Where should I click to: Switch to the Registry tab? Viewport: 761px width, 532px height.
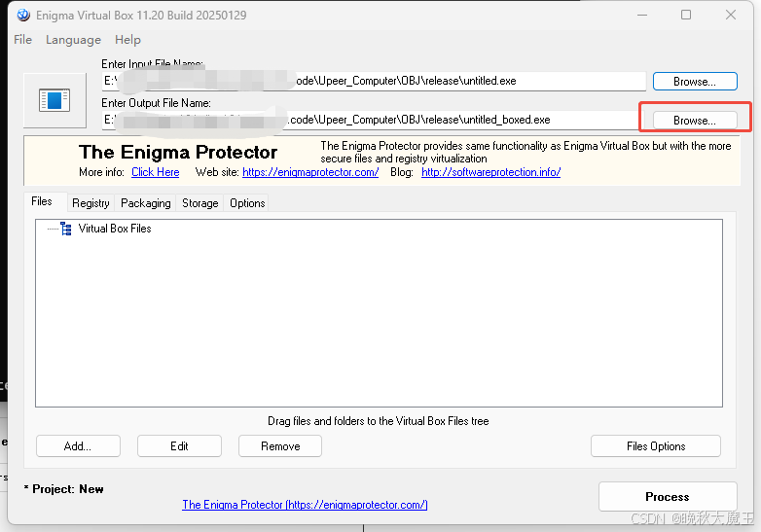pos(91,203)
